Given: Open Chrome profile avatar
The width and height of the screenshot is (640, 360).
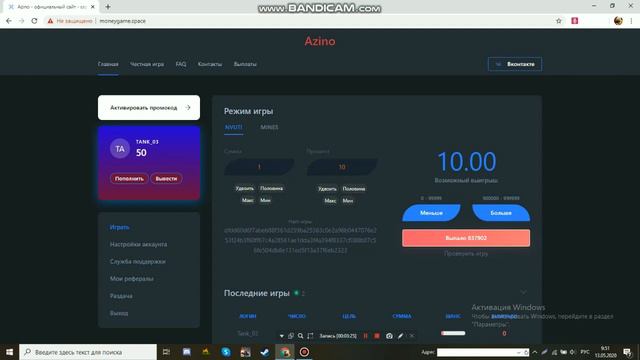Looking at the screenshot, I should pyautogui.click(x=618, y=21).
